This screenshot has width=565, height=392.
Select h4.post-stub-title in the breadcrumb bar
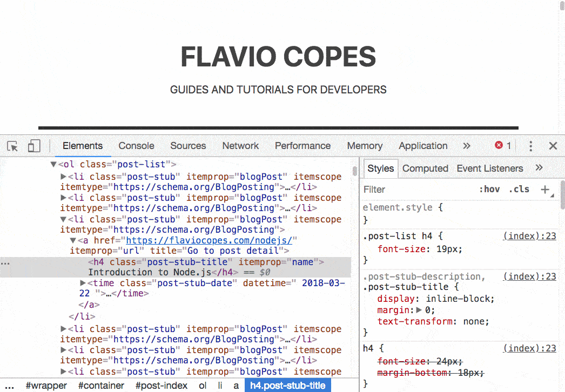(x=288, y=386)
